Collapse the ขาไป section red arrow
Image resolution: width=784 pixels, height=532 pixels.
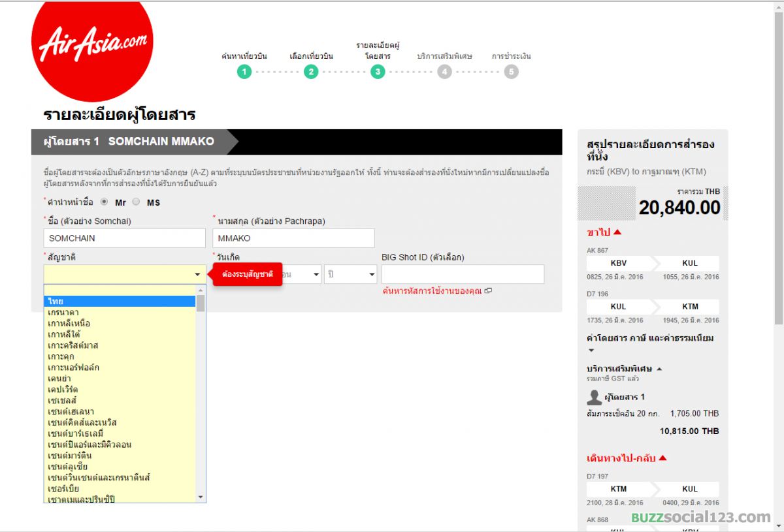click(617, 232)
